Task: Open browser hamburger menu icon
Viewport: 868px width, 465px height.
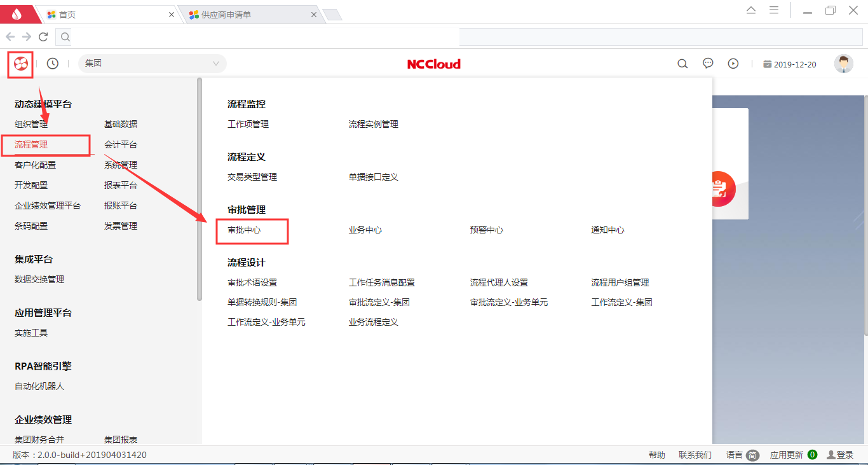Action: click(x=774, y=10)
